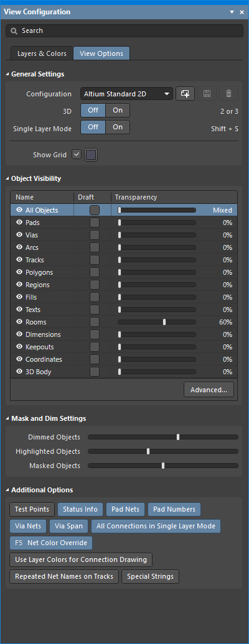
Task: Click the grid color swatch
Action: pos(91,155)
